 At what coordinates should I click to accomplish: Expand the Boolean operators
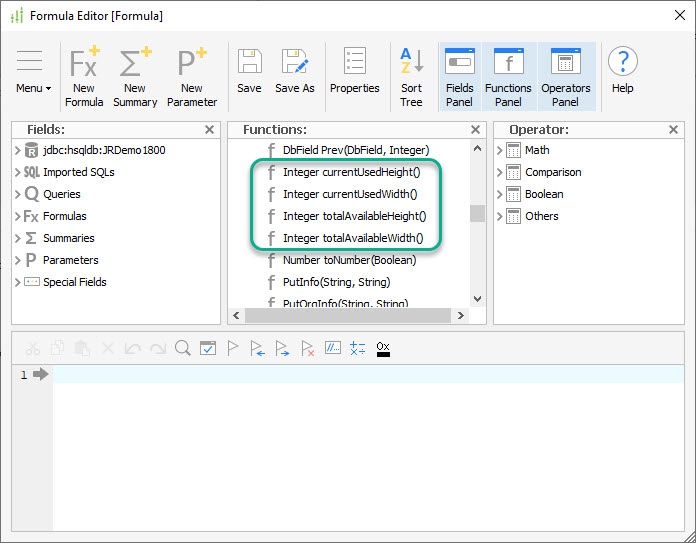(500, 194)
